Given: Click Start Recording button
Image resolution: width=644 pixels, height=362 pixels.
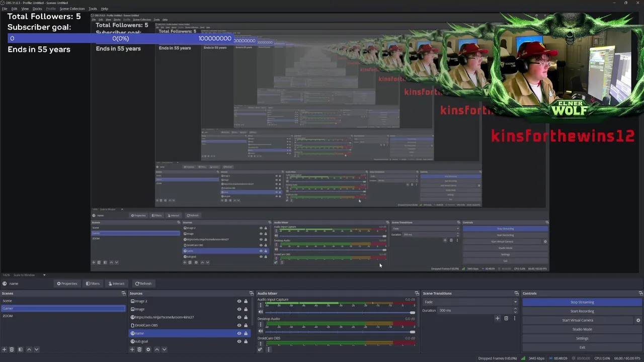Looking at the screenshot, I should point(582,311).
